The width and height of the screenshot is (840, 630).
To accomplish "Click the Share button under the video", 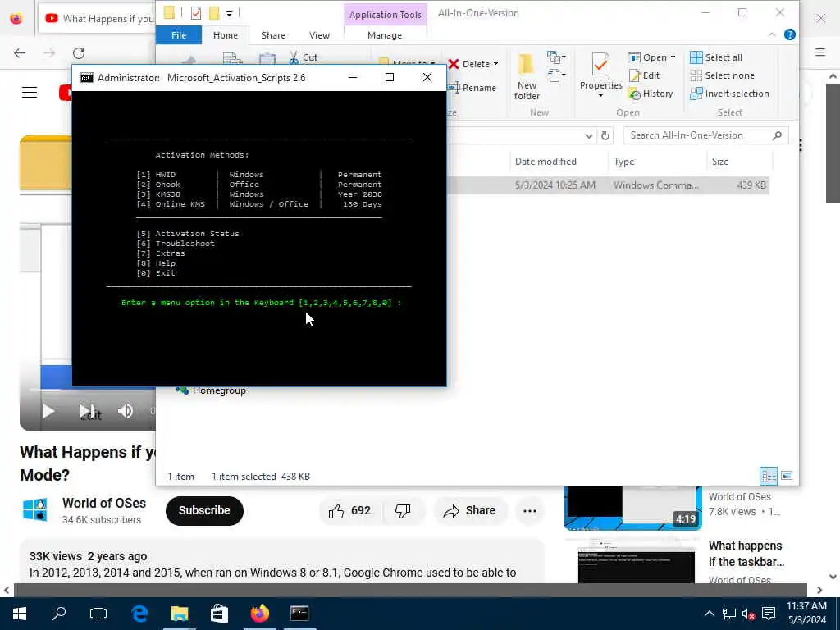I will (x=469, y=510).
